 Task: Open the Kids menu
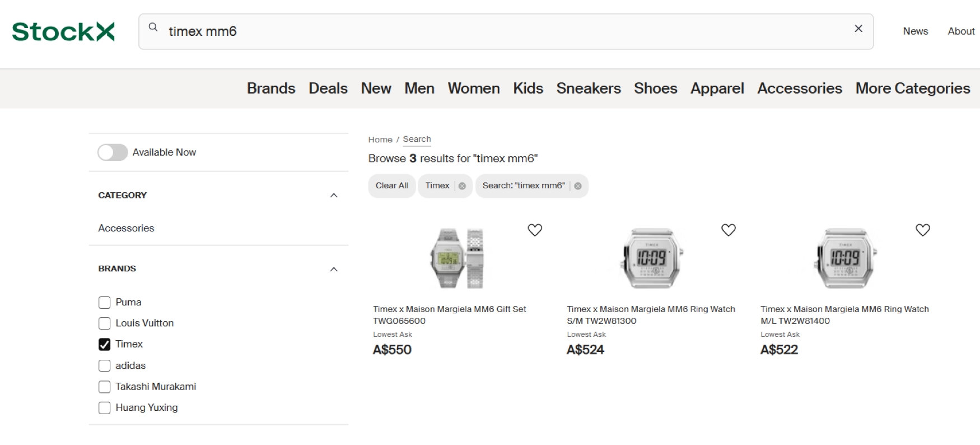click(528, 89)
